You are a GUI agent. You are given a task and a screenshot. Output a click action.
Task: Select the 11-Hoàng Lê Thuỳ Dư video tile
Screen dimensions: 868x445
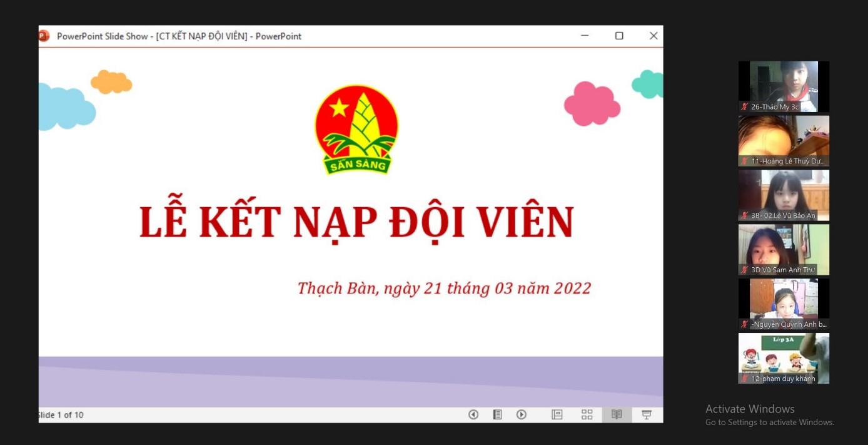(784, 140)
